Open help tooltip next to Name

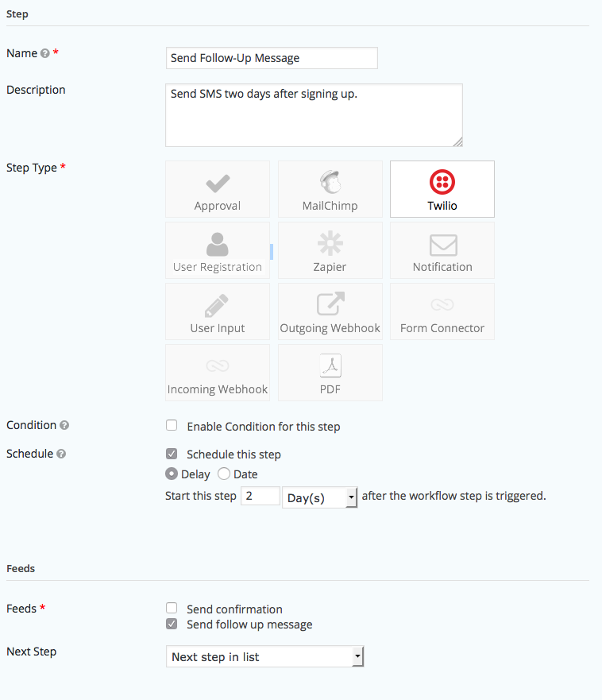click(45, 53)
